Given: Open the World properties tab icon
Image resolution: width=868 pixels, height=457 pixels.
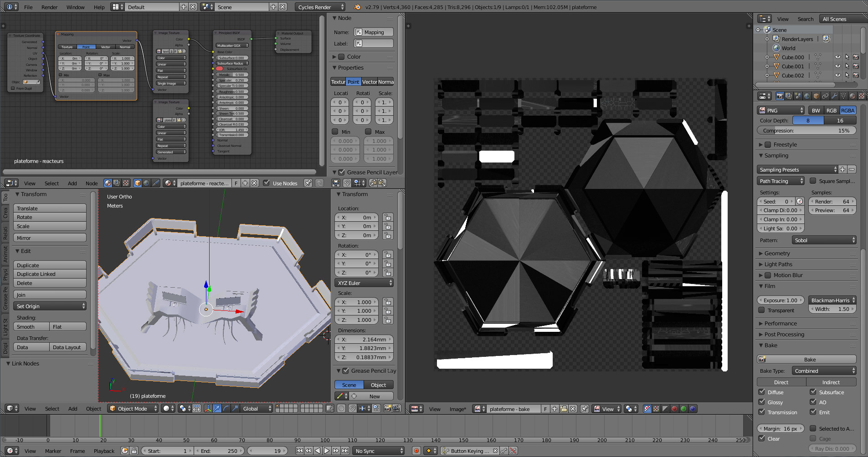Looking at the screenshot, I should pyautogui.click(x=807, y=96).
